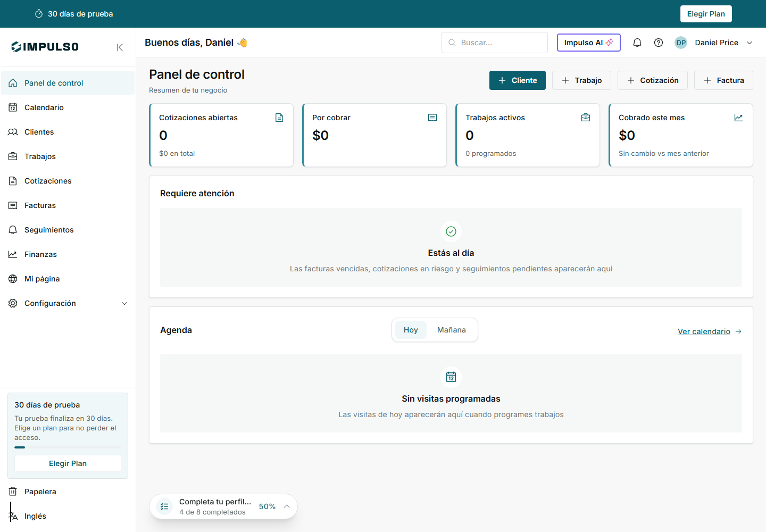The width and height of the screenshot is (766, 532).
Task: Click the waving hand emoji by the greeting
Action: 243,43
